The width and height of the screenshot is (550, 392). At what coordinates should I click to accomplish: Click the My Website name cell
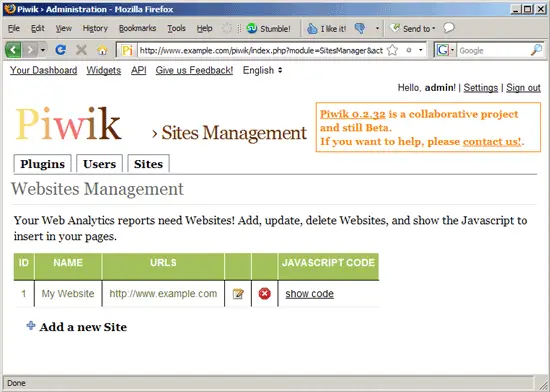click(68, 293)
